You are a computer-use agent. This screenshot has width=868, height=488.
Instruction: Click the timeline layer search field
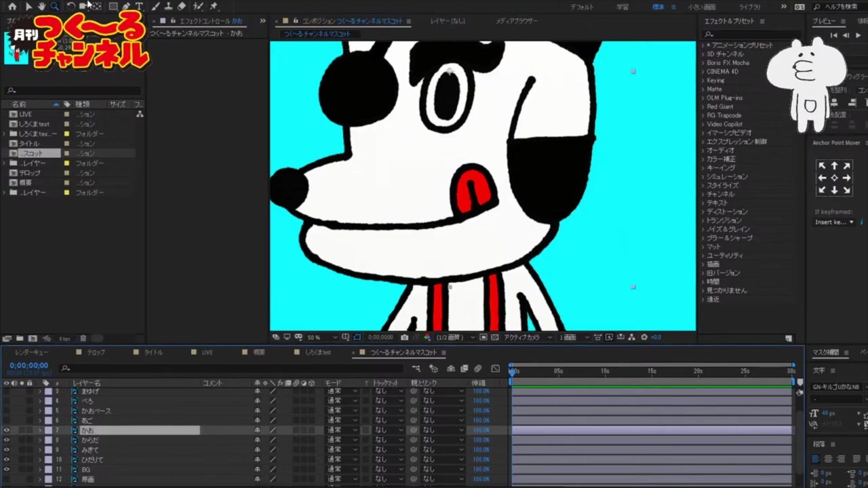pyautogui.click(x=231, y=369)
